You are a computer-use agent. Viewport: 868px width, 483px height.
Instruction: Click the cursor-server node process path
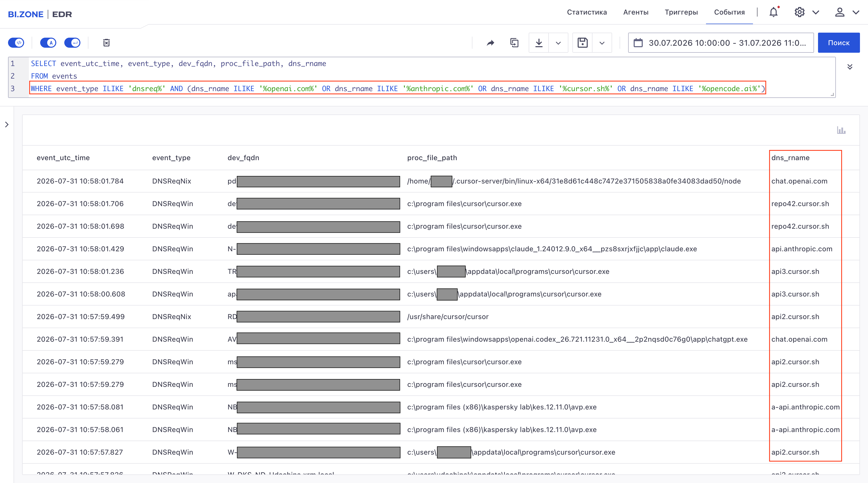(574, 181)
